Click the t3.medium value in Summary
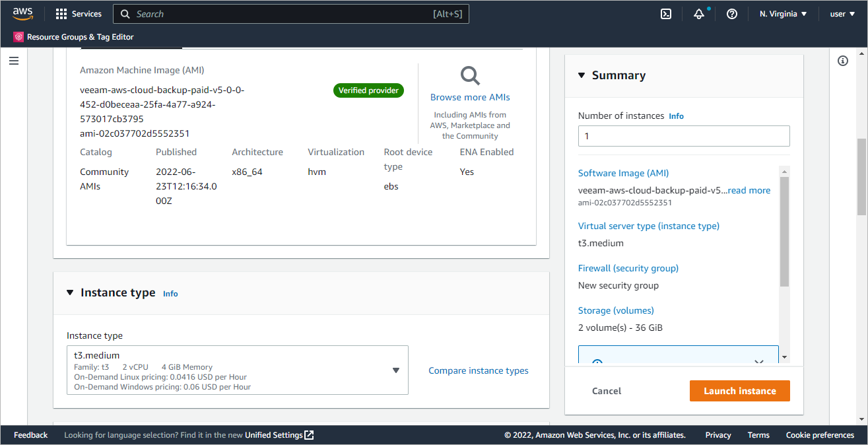Image resolution: width=868 pixels, height=445 pixels. pos(601,243)
